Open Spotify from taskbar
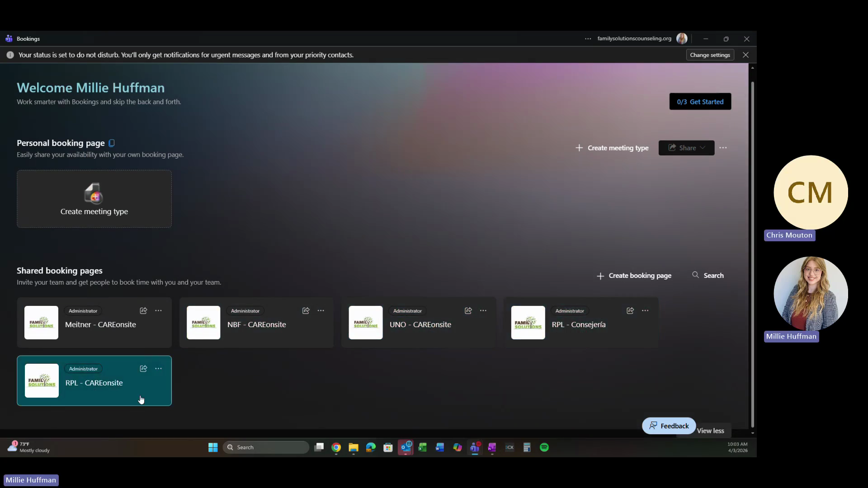Image resolution: width=868 pixels, height=488 pixels. tap(544, 447)
